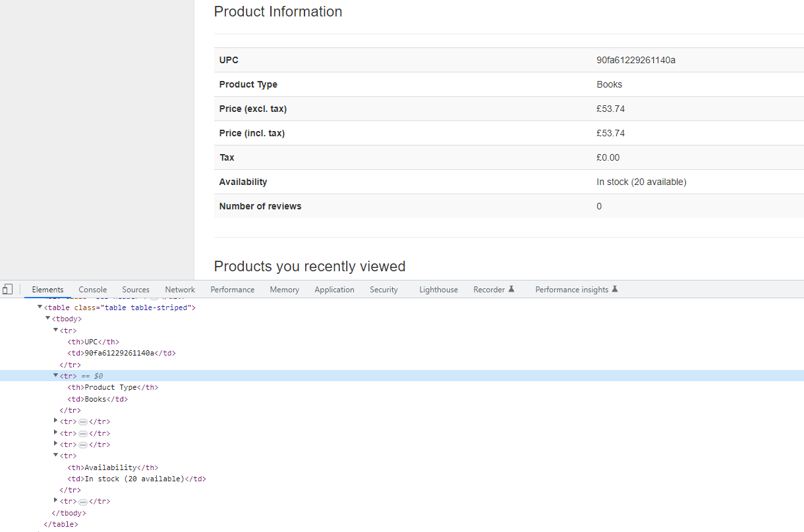This screenshot has width=804, height=532.
Task: Click the ellipsis in the tr just above Availability
Action: 83,445
